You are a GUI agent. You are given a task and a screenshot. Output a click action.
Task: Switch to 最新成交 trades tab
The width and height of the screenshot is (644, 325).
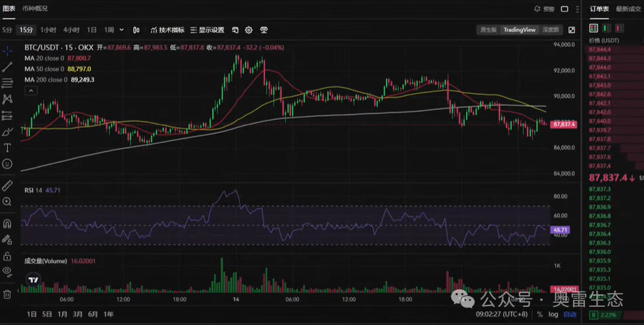coord(629,9)
